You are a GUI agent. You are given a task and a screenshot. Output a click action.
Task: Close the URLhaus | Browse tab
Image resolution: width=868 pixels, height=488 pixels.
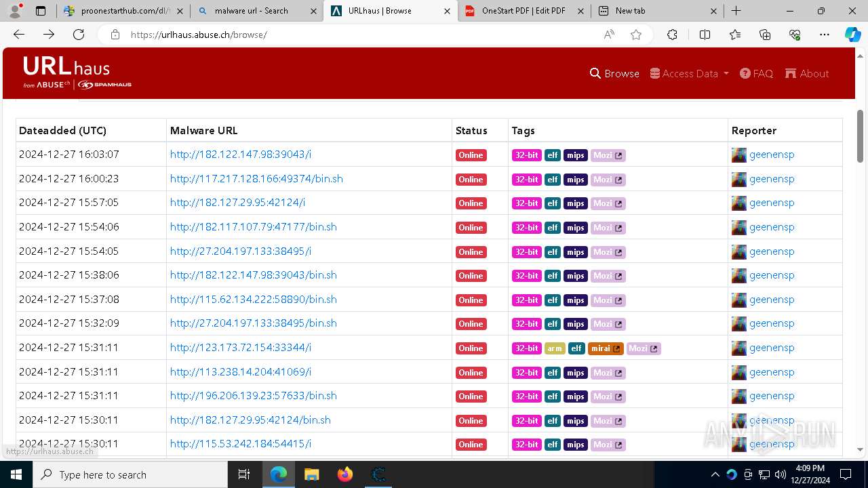(447, 11)
